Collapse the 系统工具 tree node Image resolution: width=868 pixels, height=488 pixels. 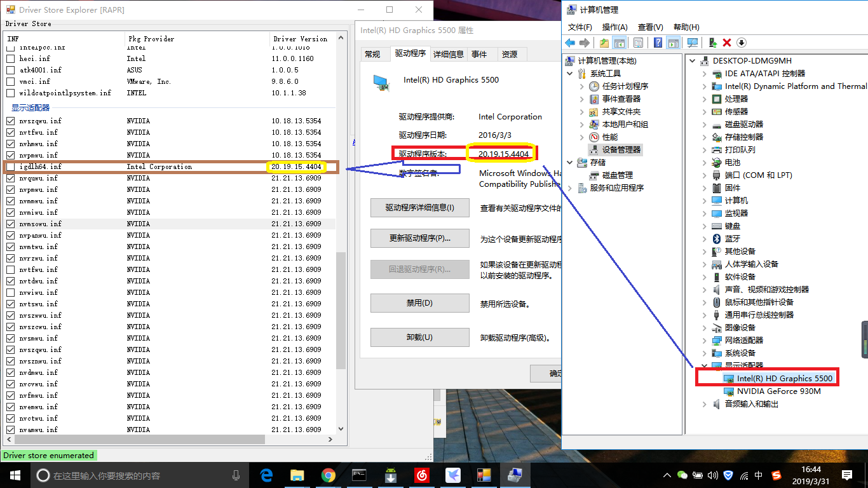click(x=570, y=73)
